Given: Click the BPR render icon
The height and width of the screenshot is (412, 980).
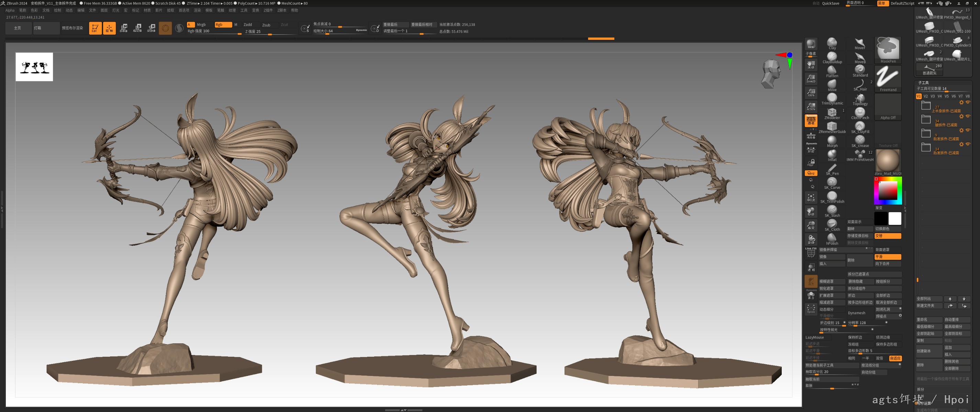Looking at the screenshot, I should tap(811, 44).
